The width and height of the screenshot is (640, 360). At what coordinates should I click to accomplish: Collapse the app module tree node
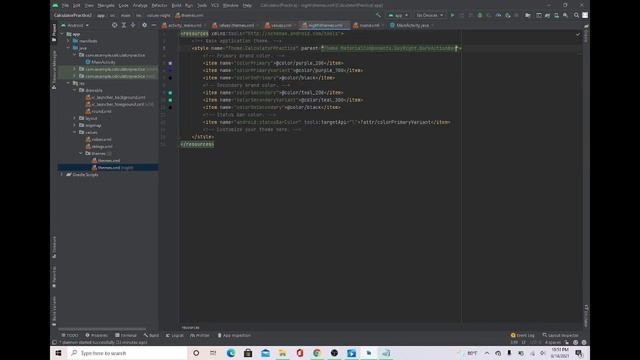tap(62, 34)
